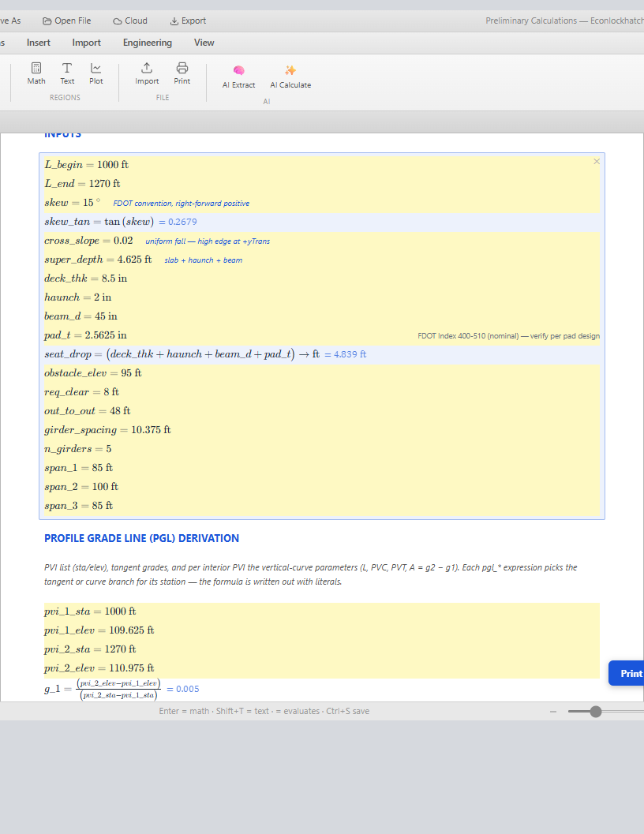Click span_1 = 85 ft line

[x=322, y=468]
